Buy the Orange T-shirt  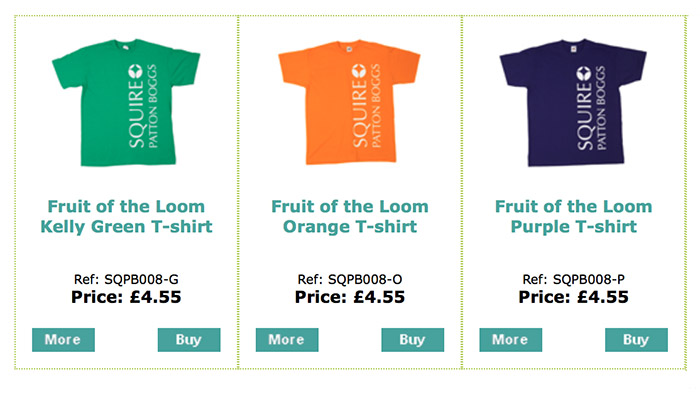coord(412,340)
